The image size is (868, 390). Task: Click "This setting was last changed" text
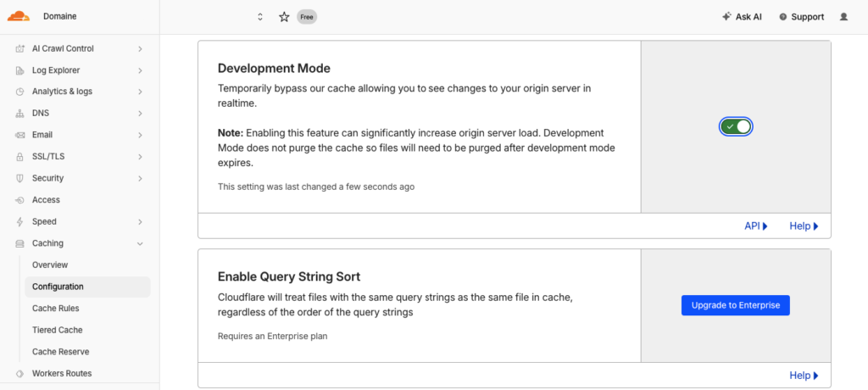click(x=316, y=187)
